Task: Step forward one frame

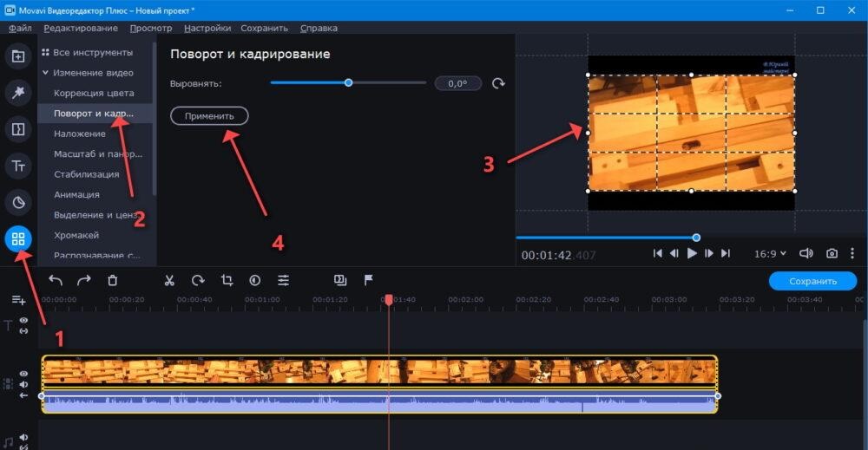Action: (x=708, y=253)
